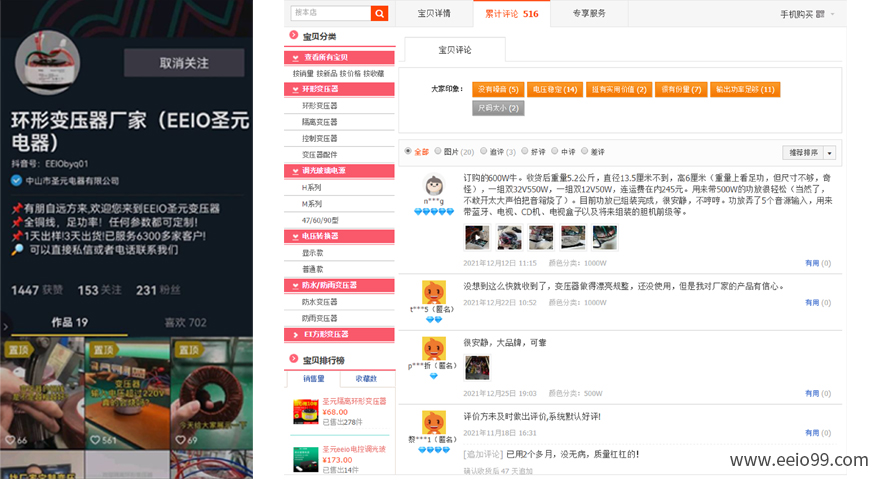880x480 pixels.
Task: Select the 全部 reviews radio button
Action: coord(408,152)
